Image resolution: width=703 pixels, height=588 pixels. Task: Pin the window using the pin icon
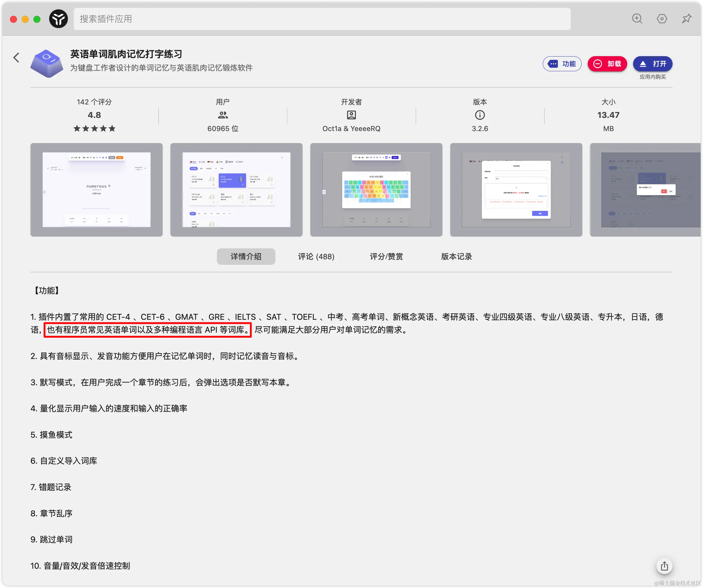(686, 19)
